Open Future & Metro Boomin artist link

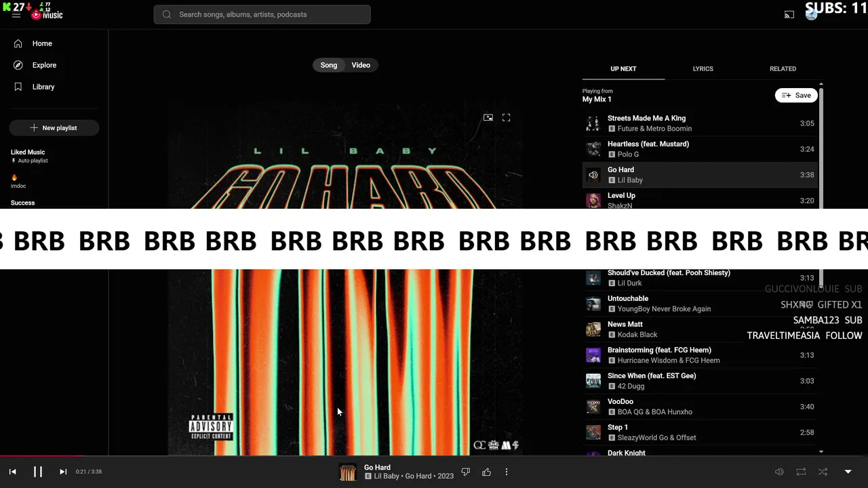(654, 129)
